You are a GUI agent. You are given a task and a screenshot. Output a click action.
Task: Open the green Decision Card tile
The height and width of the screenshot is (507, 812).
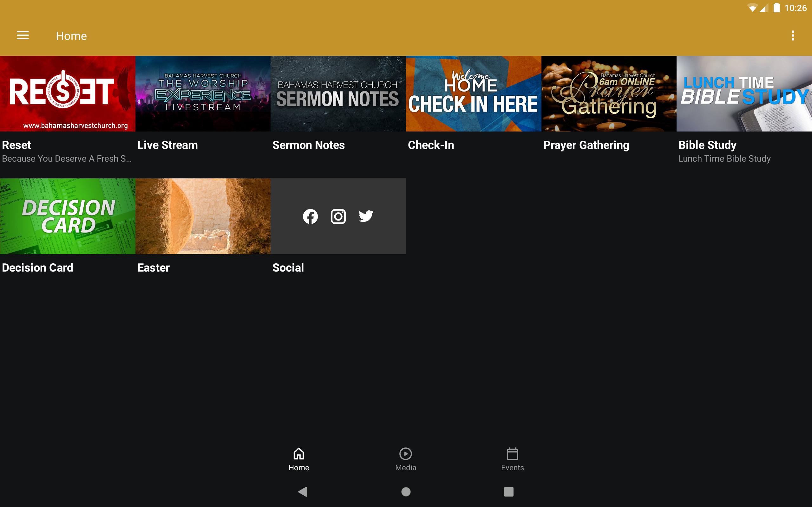68,216
